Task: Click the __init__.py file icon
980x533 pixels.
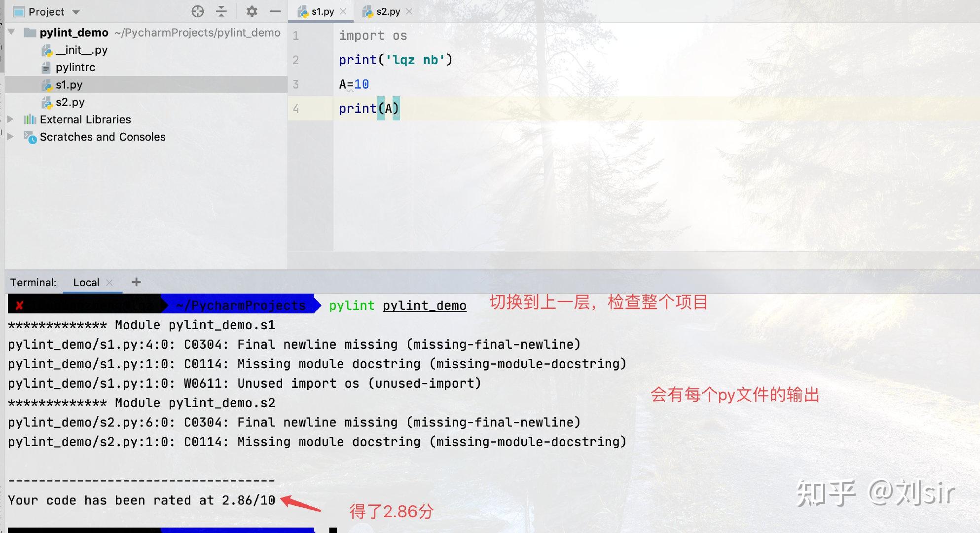Action: 47,50
